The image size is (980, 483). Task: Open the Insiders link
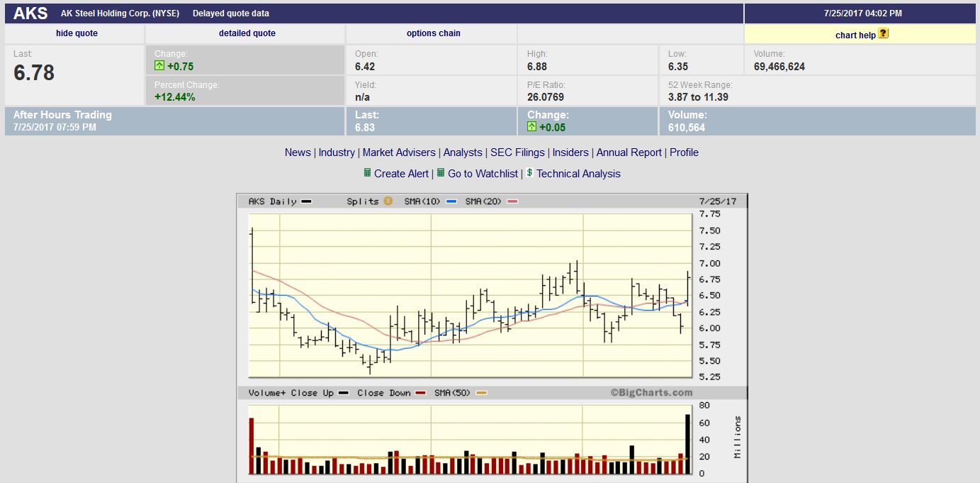(x=570, y=152)
